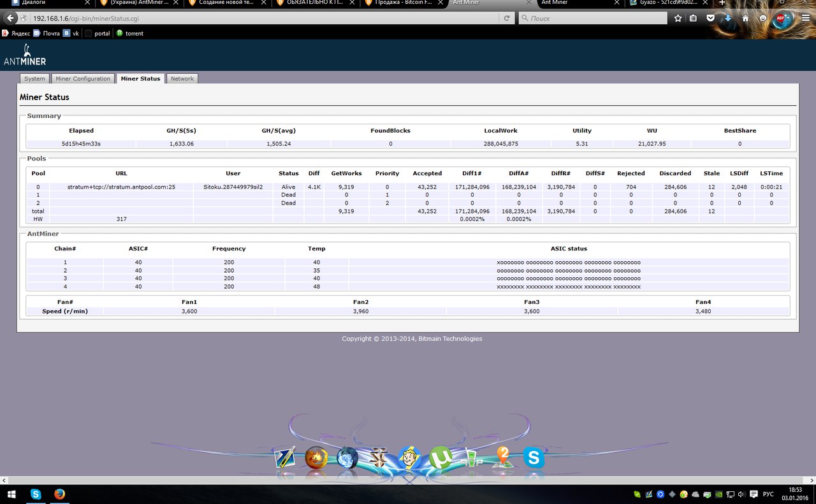Viewport: 816px width, 504px height.
Task: Go to the browser home page
Action: tap(745, 18)
